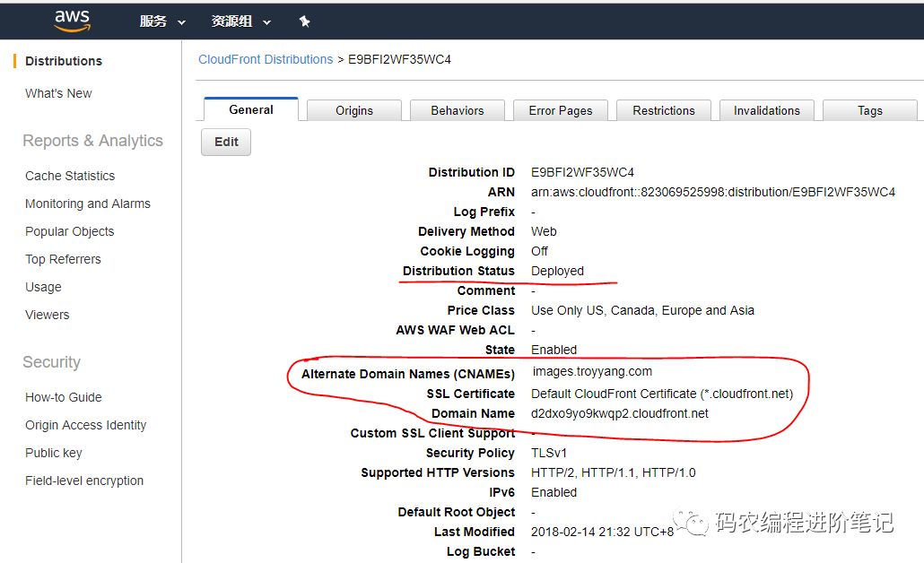
Task: Click the breadcrumb ID E9BFI2WF35WC4
Action: tap(399, 59)
